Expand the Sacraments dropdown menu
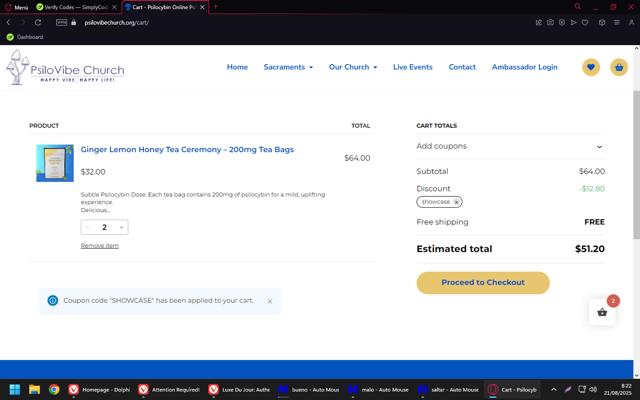Image resolution: width=640 pixels, height=400 pixels. [288, 67]
